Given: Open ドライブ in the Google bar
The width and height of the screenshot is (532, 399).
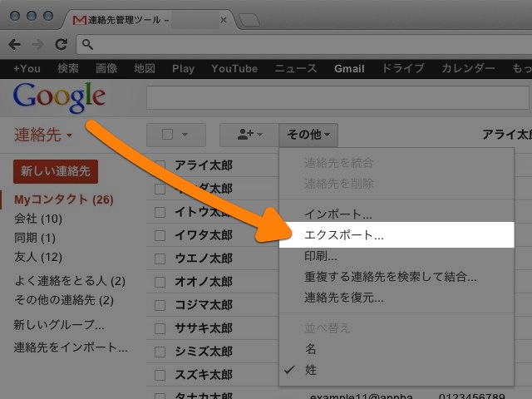Looking at the screenshot, I should 403,68.
